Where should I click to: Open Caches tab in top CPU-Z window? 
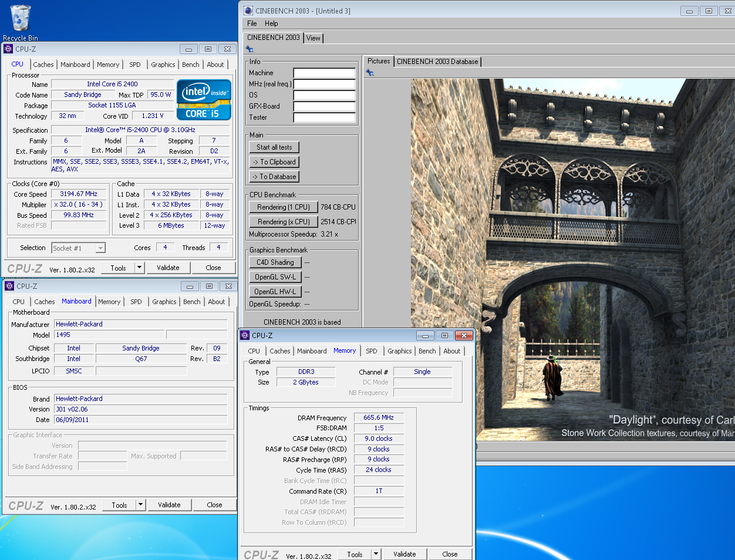click(43, 65)
